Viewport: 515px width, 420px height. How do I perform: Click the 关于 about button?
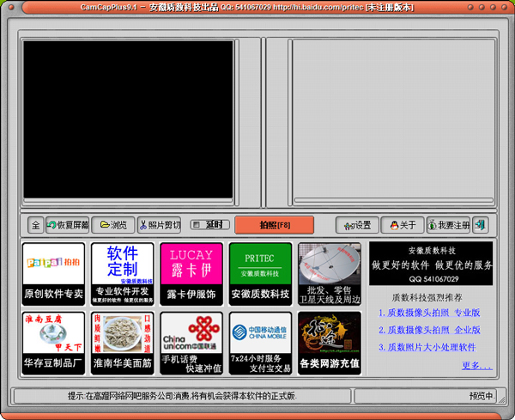coord(402,225)
